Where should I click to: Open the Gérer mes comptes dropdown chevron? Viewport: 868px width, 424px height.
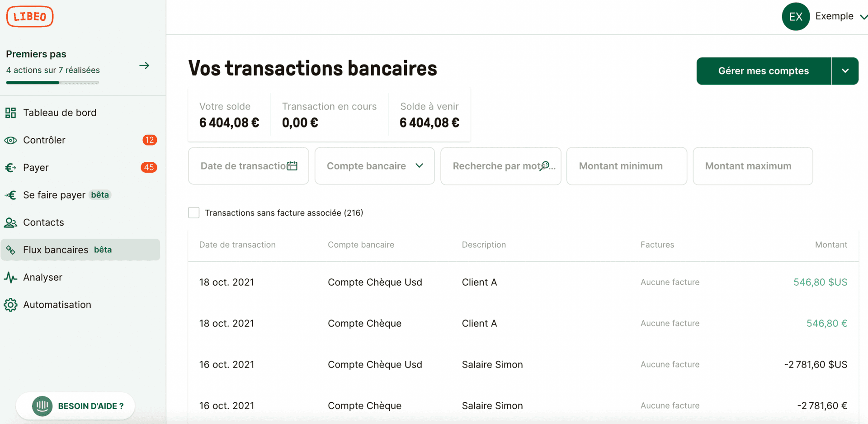(x=845, y=71)
